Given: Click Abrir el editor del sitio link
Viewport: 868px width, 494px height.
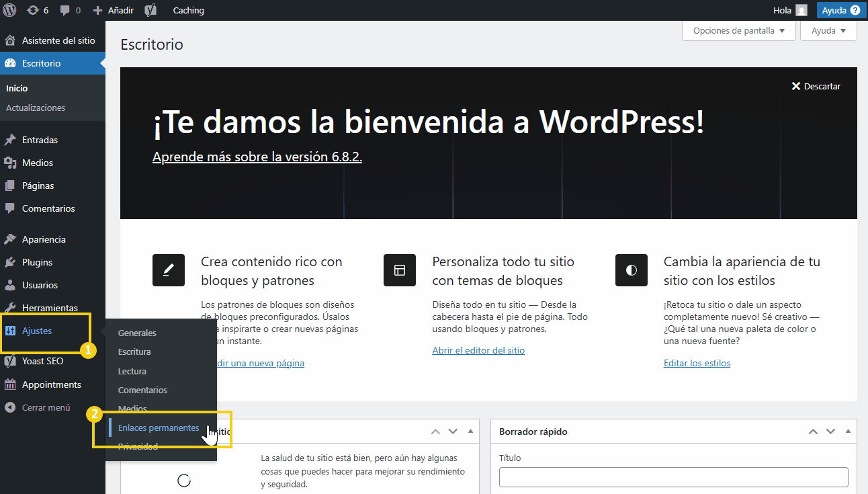Looking at the screenshot, I should coord(478,350).
